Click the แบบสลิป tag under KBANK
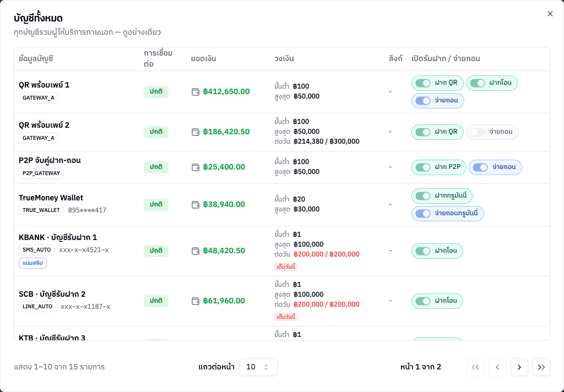This screenshot has width=564, height=392. click(x=32, y=263)
